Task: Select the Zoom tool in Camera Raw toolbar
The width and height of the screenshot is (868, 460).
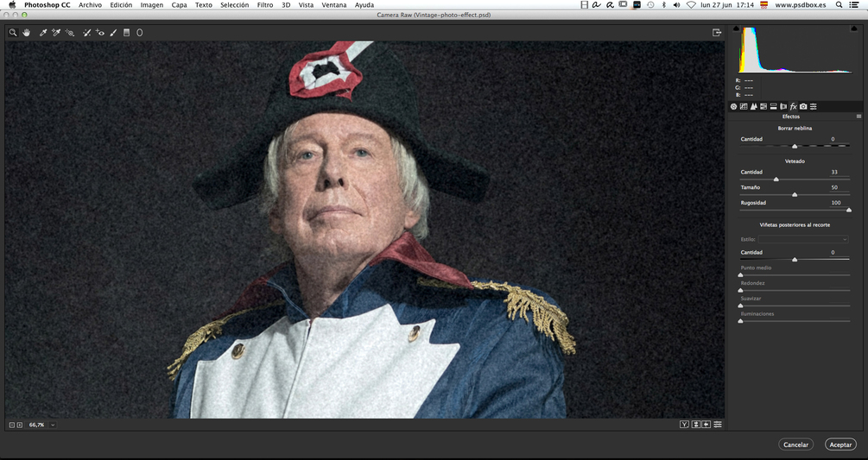Action: pos(13,33)
